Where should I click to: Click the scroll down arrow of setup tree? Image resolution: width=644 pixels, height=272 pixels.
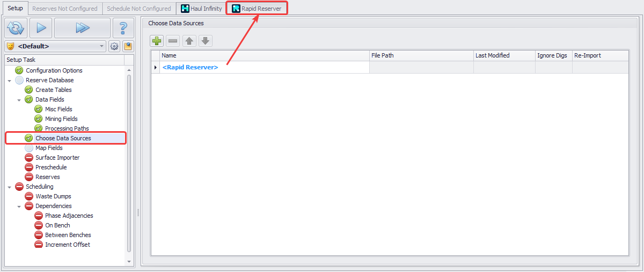pos(129,262)
